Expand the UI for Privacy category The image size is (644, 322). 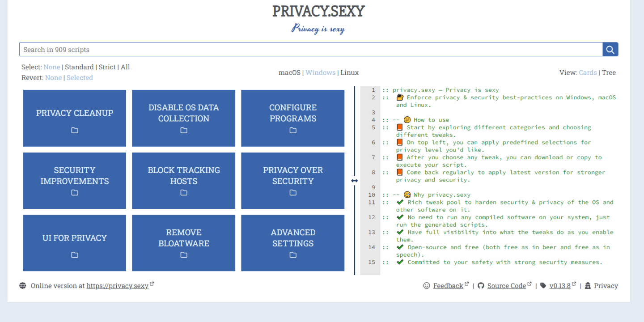(x=75, y=243)
